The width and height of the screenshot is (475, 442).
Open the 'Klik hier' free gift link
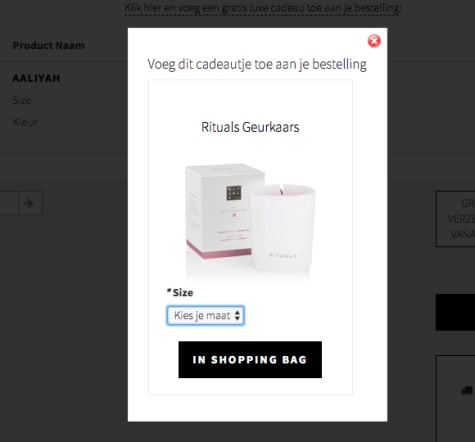click(x=263, y=8)
